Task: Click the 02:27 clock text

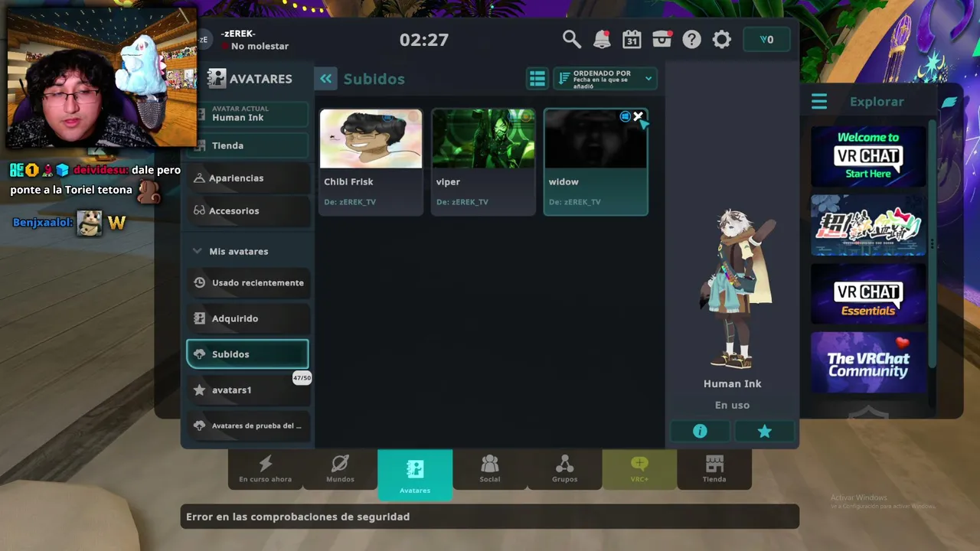Action: (x=424, y=40)
